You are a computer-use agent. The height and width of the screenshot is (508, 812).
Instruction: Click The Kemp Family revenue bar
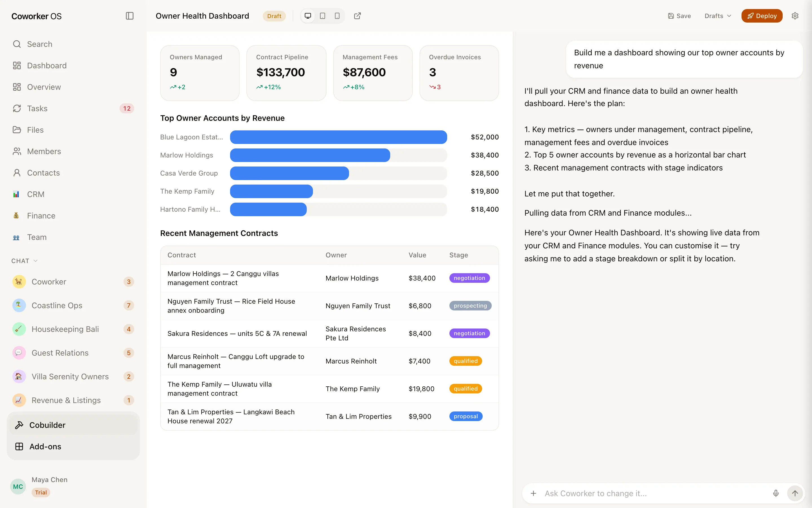tap(271, 191)
